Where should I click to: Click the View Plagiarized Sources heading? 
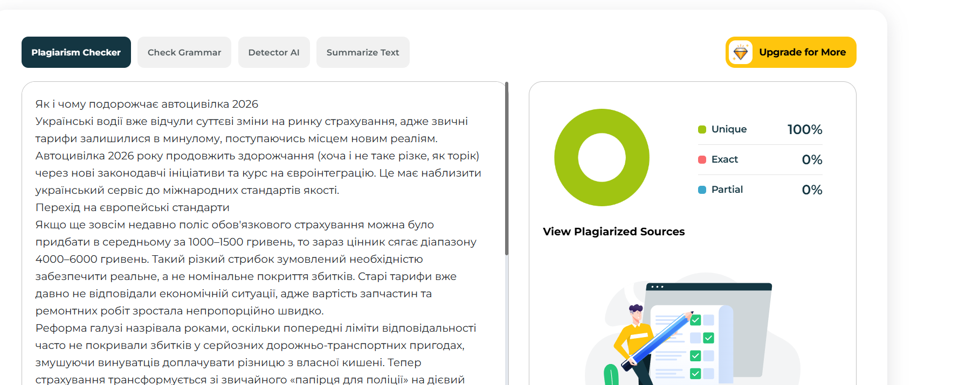614,232
